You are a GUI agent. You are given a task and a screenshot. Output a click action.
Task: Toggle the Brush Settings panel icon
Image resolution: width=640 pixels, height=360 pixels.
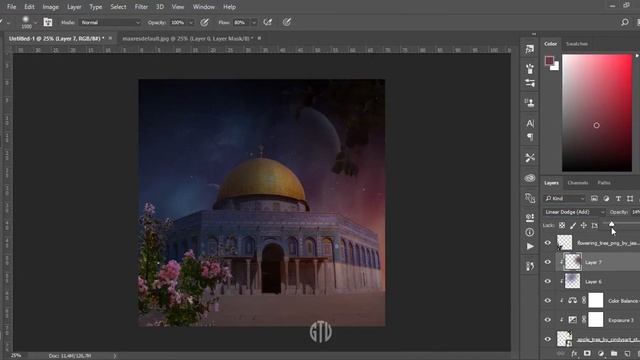48,22
